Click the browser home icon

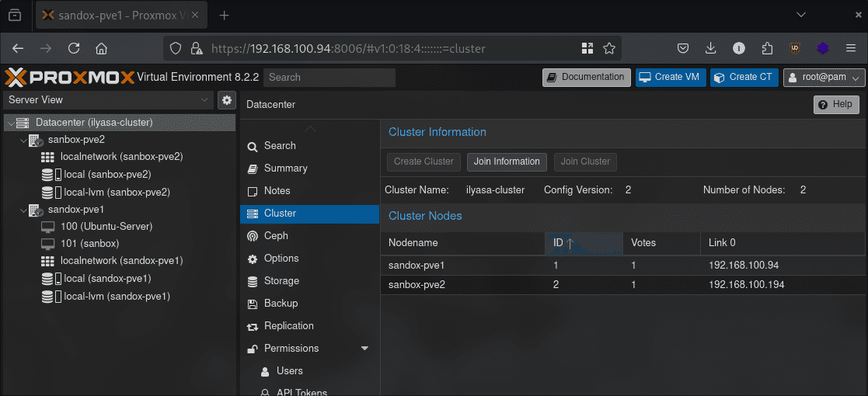tap(101, 48)
